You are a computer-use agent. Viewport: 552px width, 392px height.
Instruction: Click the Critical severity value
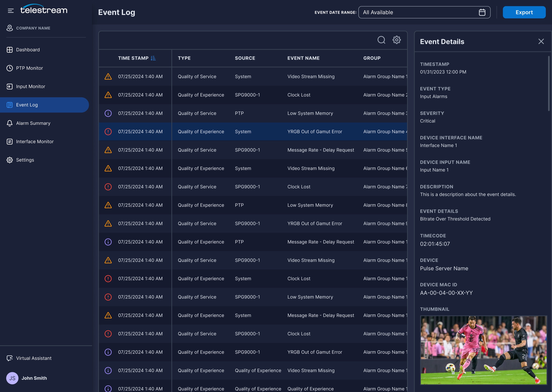(x=427, y=121)
